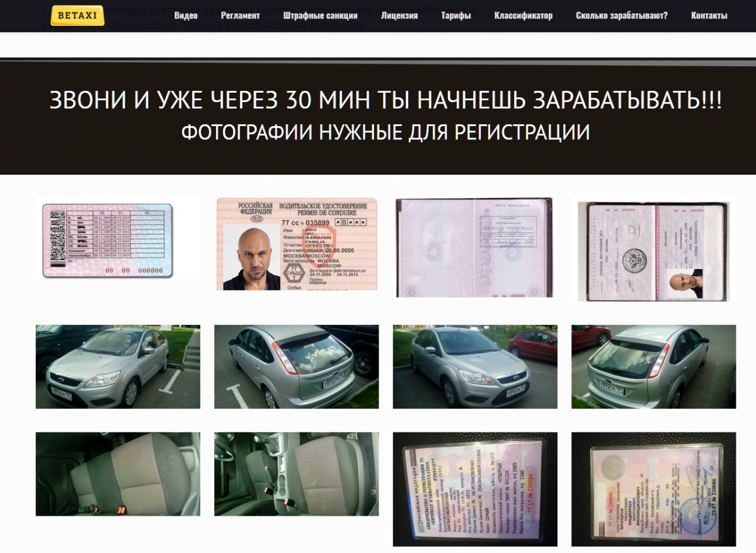Open the Тарифы menu item
Viewport: 756px width, 553px height.
456,16
